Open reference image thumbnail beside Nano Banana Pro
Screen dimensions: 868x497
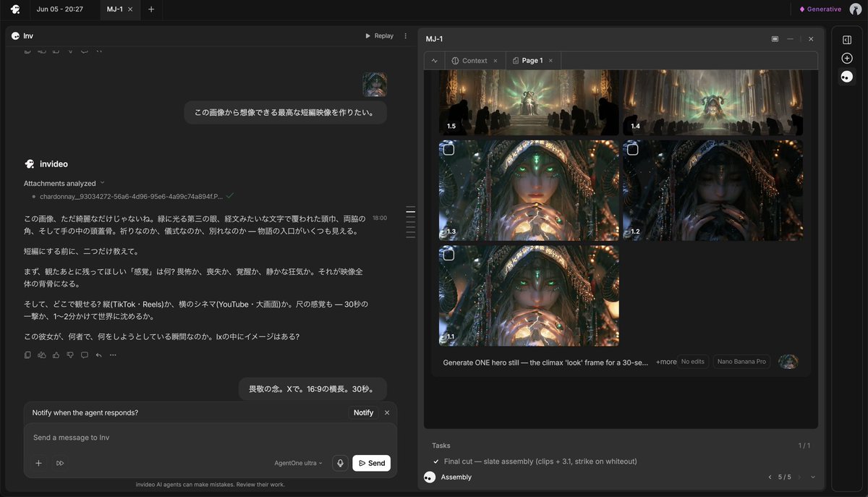[788, 362]
